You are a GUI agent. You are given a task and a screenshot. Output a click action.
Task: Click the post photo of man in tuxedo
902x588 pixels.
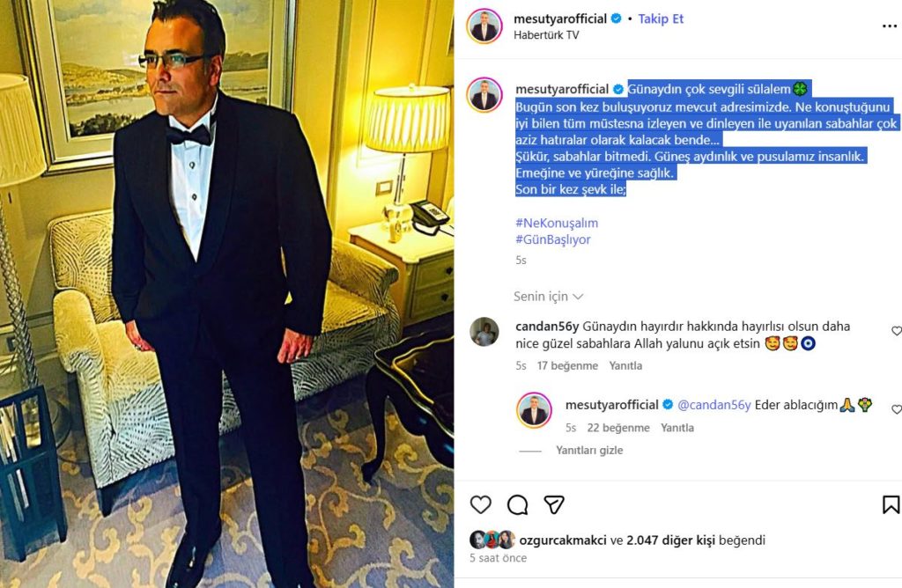point(226,294)
